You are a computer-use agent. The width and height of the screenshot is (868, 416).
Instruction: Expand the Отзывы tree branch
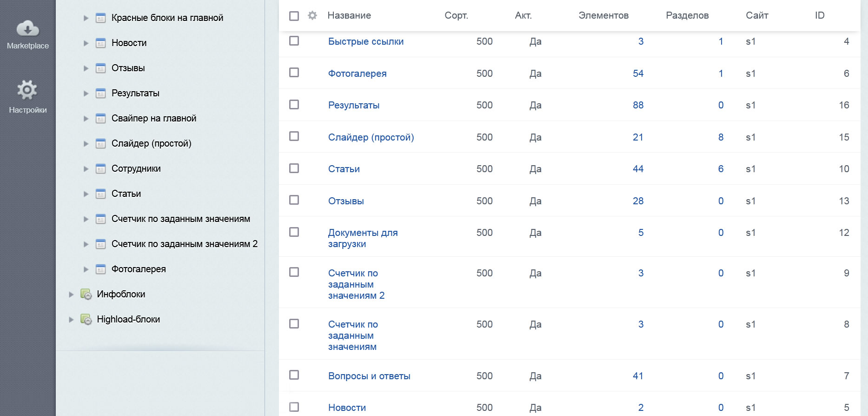point(86,68)
